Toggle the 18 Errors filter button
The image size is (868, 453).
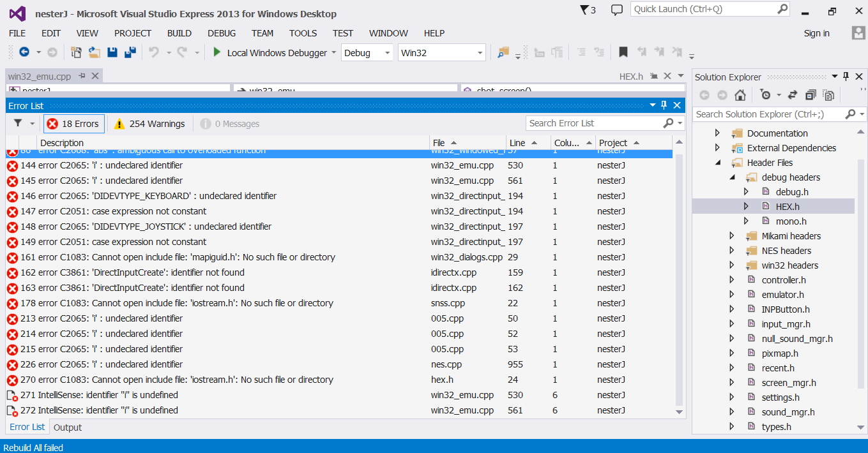(x=73, y=124)
